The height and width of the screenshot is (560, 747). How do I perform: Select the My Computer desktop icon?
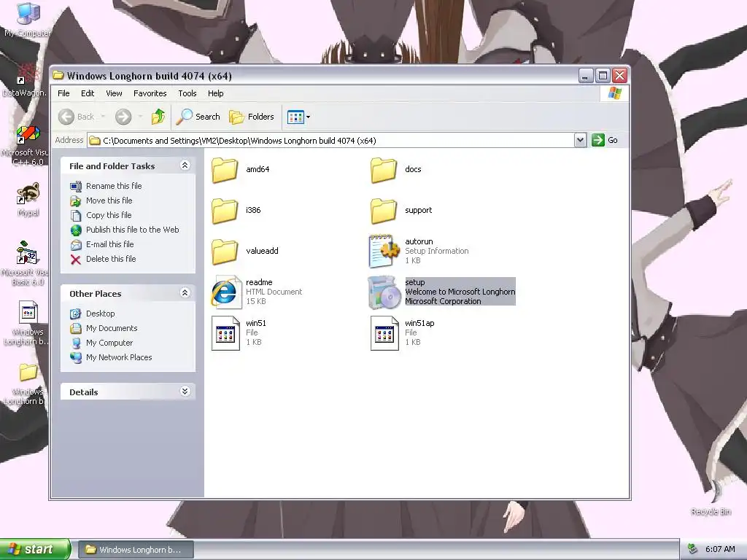click(x=28, y=20)
